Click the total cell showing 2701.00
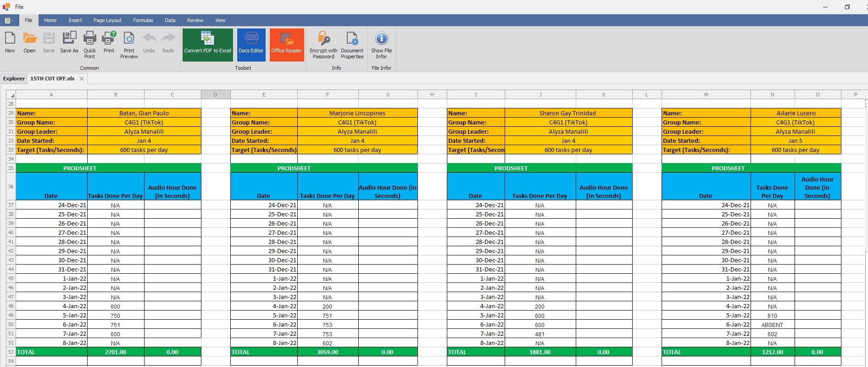868x367 pixels. tap(116, 352)
